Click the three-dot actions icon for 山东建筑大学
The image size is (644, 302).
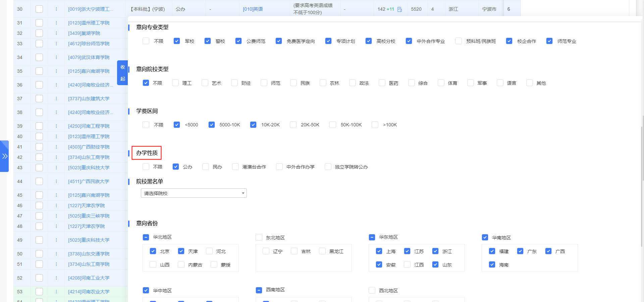(56, 99)
